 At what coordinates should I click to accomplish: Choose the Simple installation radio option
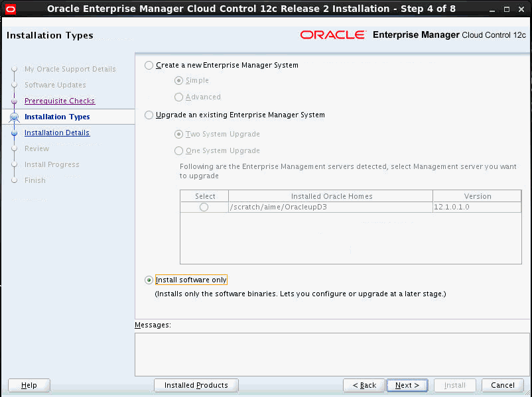pyautogui.click(x=178, y=81)
